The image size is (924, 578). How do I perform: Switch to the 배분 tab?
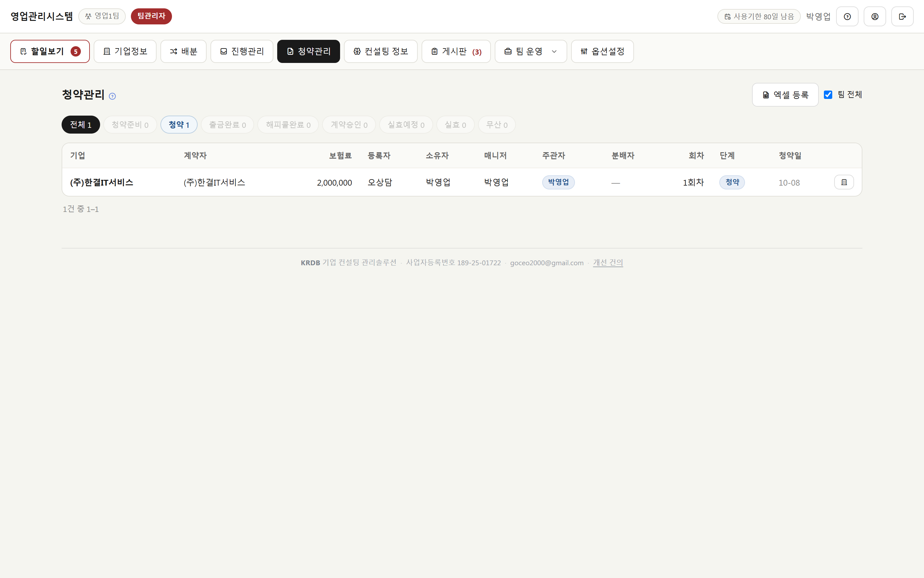tap(183, 51)
